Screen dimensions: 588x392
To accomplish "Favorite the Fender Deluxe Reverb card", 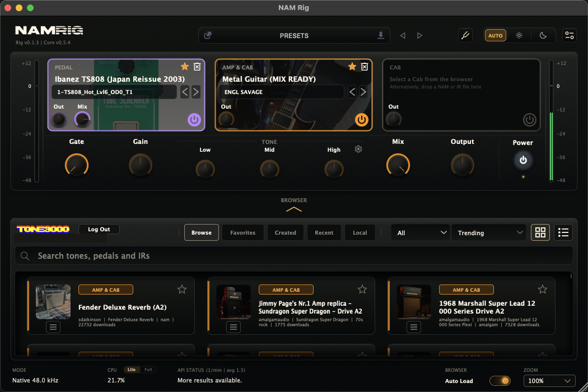I will [x=182, y=289].
